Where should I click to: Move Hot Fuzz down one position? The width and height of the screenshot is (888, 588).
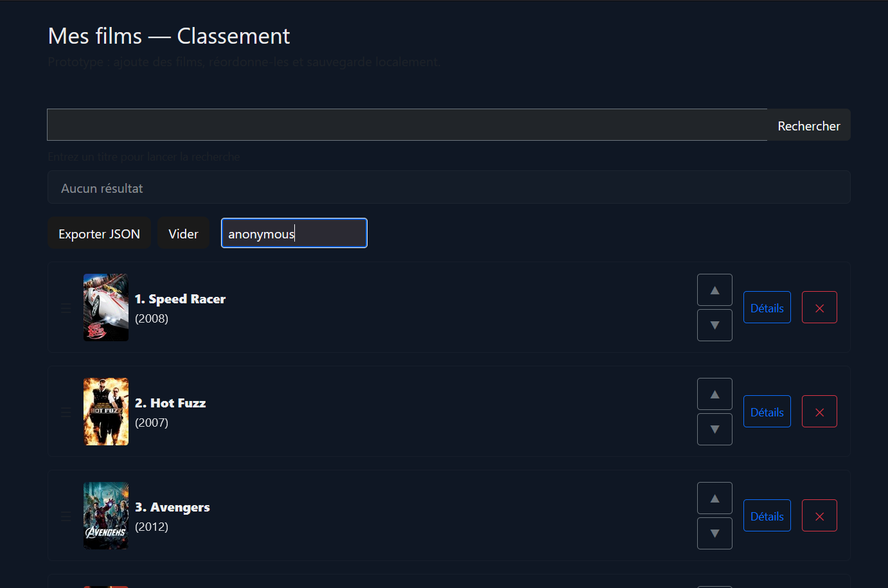[715, 429]
